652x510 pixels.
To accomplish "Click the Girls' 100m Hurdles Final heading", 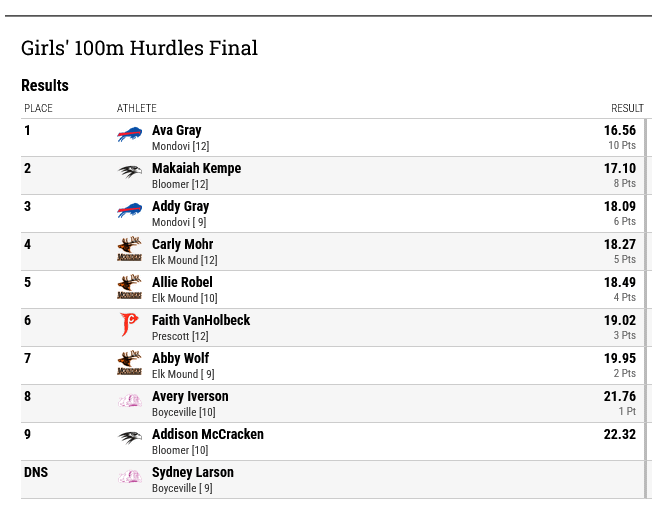I will pyautogui.click(x=139, y=48).
